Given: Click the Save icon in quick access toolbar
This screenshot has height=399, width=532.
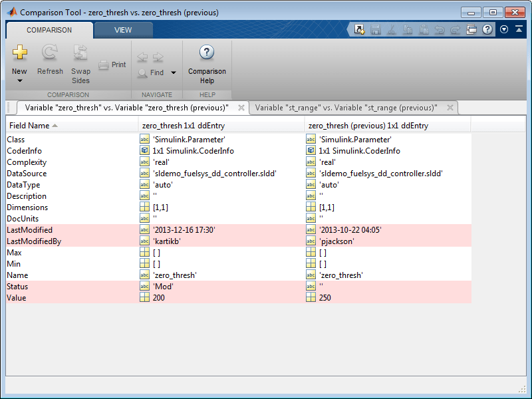Looking at the screenshot, I should pyautogui.click(x=375, y=29).
